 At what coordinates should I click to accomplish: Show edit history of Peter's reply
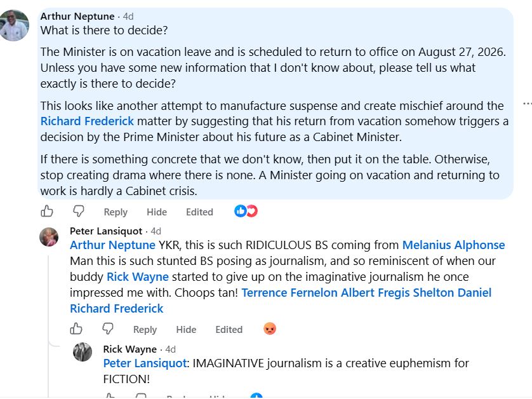point(229,329)
